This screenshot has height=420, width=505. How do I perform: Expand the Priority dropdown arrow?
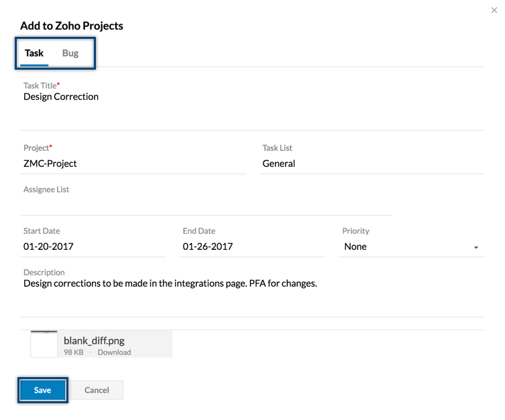[x=476, y=248]
